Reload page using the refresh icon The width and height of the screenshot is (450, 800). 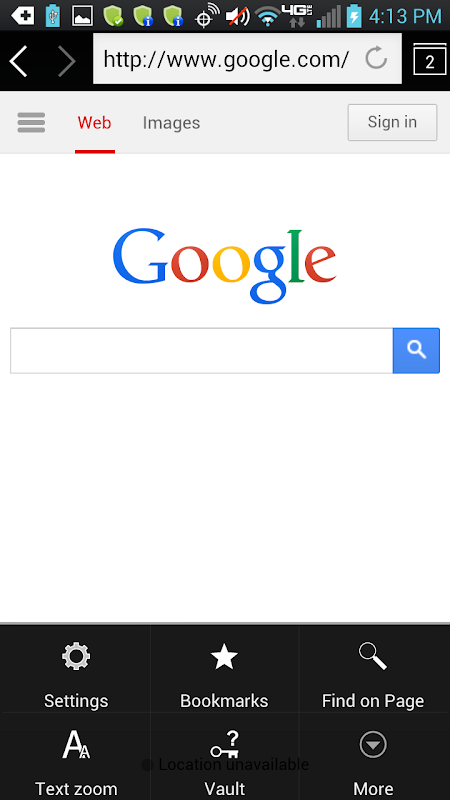376,59
